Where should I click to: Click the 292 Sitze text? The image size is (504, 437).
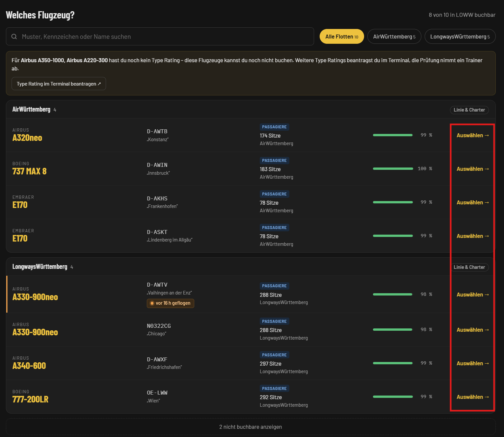click(x=271, y=397)
